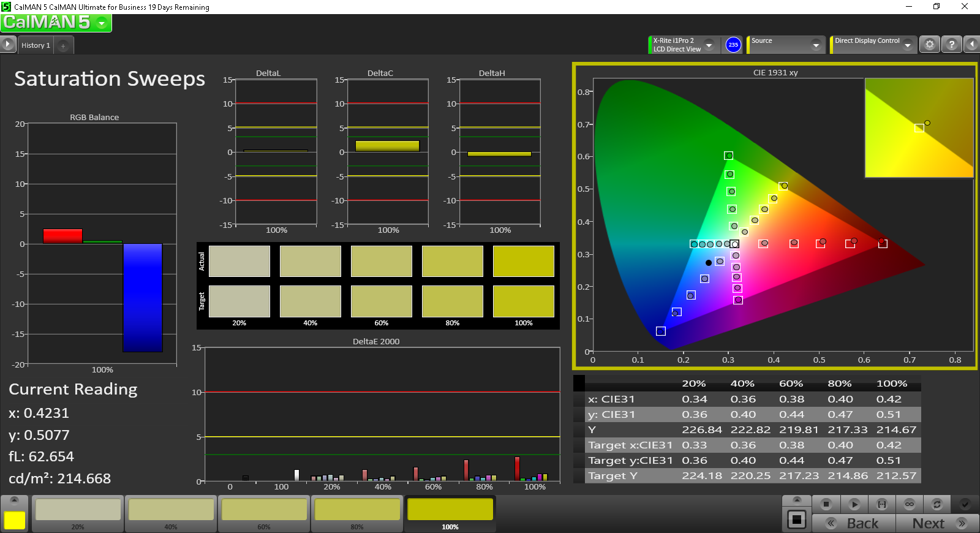Toggle the black pattern window square button
The width and height of the screenshot is (980, 533).
click(x=796, y=520)
